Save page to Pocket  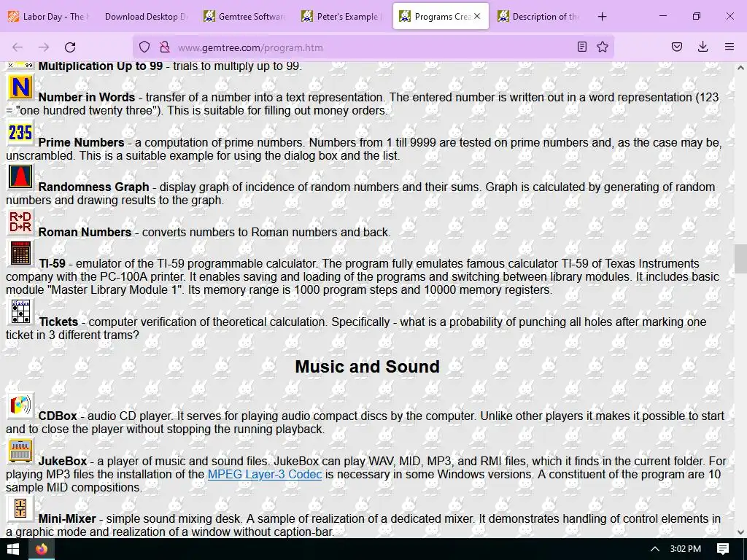677,47
